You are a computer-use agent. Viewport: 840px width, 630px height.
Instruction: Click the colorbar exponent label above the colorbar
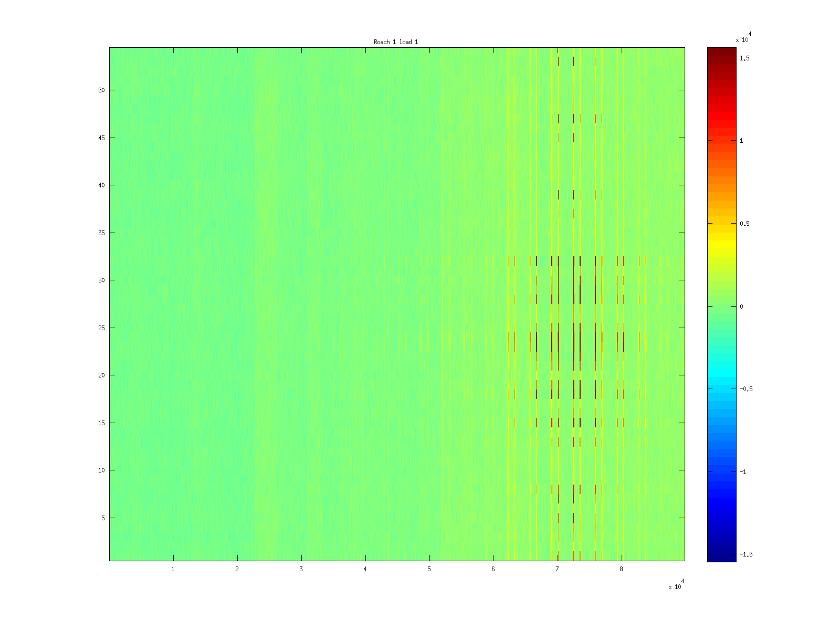(x=743, y=38)
